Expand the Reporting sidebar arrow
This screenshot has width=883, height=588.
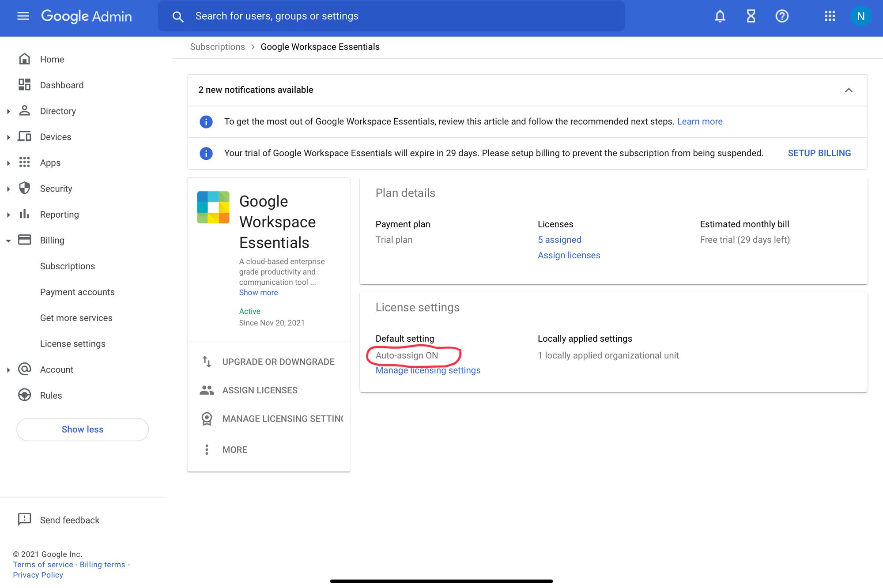(8, 215)
